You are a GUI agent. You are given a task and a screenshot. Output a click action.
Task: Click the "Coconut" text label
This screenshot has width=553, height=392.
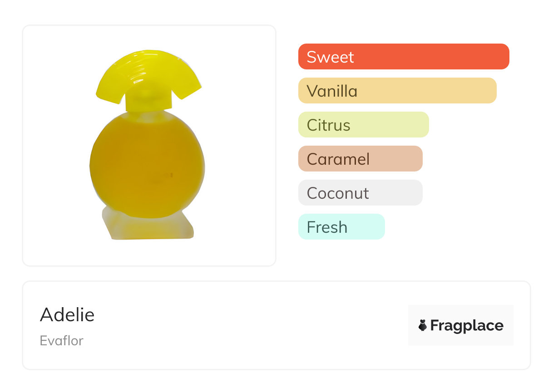pos(338,193)
